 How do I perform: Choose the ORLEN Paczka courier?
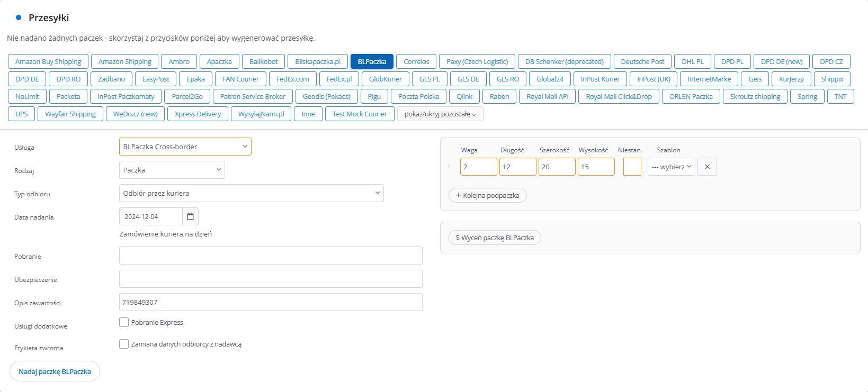tap(691, 96)
